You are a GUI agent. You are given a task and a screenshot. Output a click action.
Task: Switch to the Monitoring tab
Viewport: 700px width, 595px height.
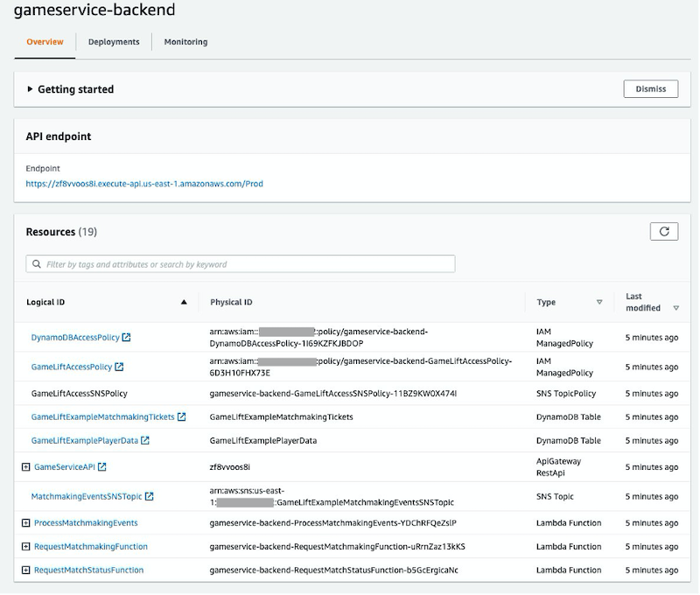(185, 41)
